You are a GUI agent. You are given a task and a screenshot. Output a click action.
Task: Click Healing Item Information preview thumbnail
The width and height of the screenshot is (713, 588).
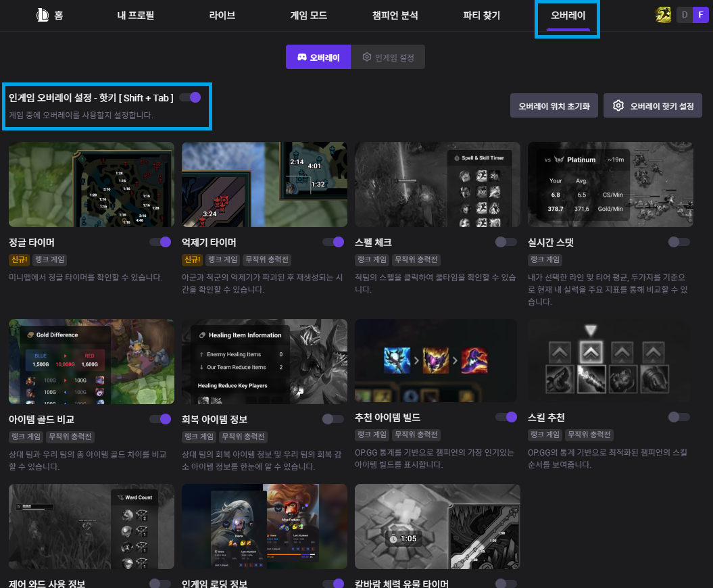pos(265,362)
